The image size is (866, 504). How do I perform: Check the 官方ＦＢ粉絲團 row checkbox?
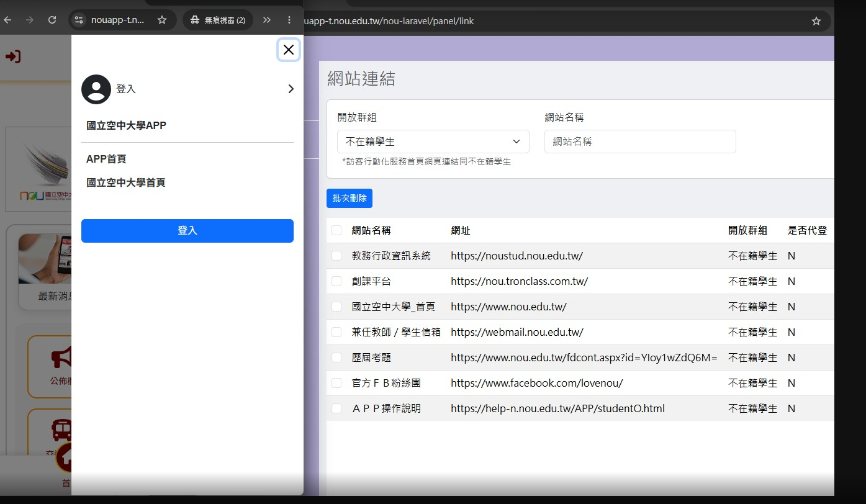point(336,383)
